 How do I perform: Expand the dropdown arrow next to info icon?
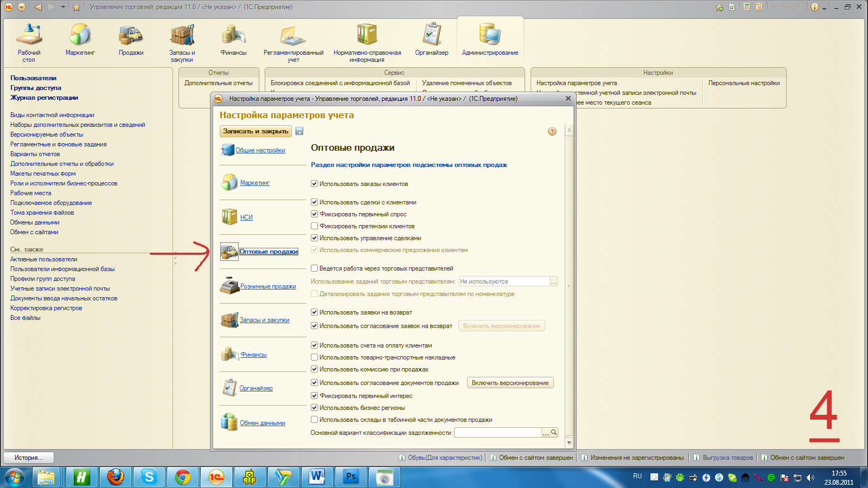point(825,8)
